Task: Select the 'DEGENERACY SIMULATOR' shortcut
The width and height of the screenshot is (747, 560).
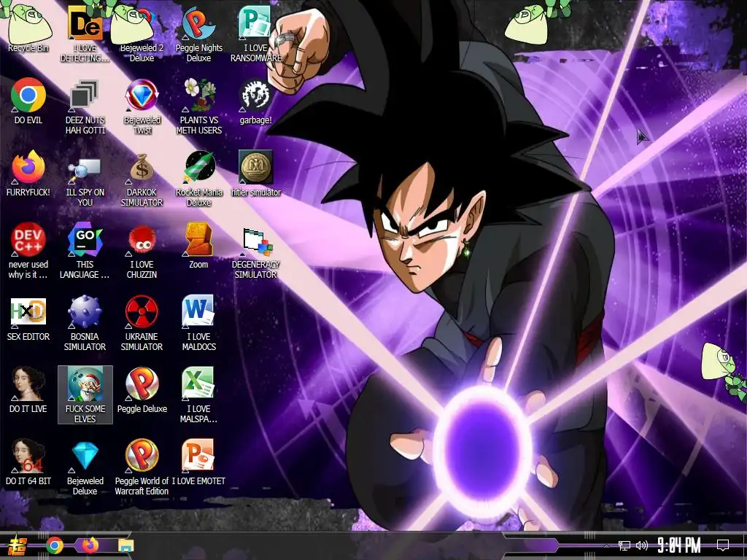Action: (x=256, y=252)
